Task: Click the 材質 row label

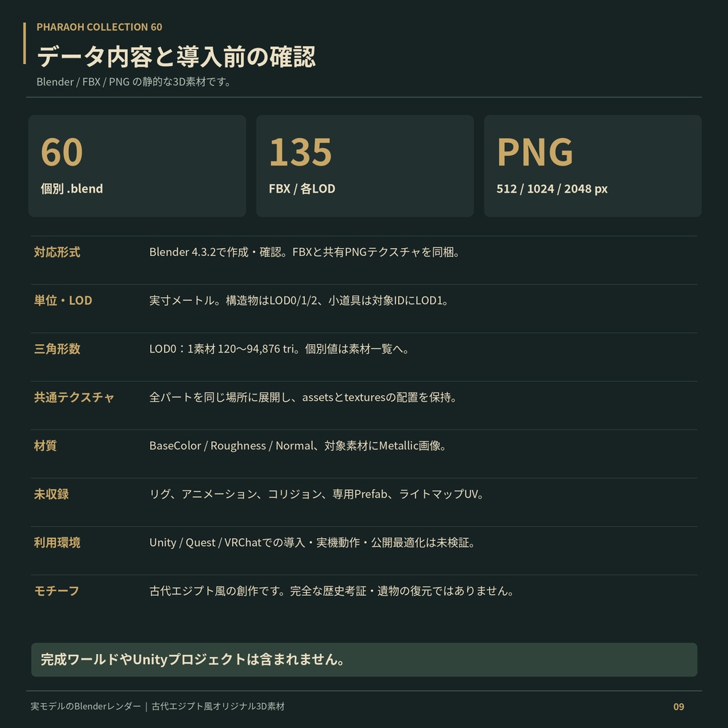Action: [45, 446]
